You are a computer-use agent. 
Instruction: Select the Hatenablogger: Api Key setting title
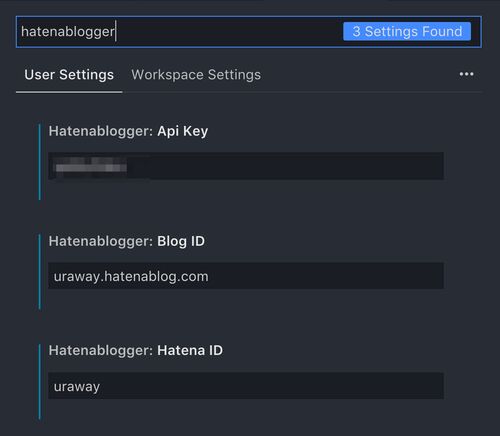(x=128, y=131)
